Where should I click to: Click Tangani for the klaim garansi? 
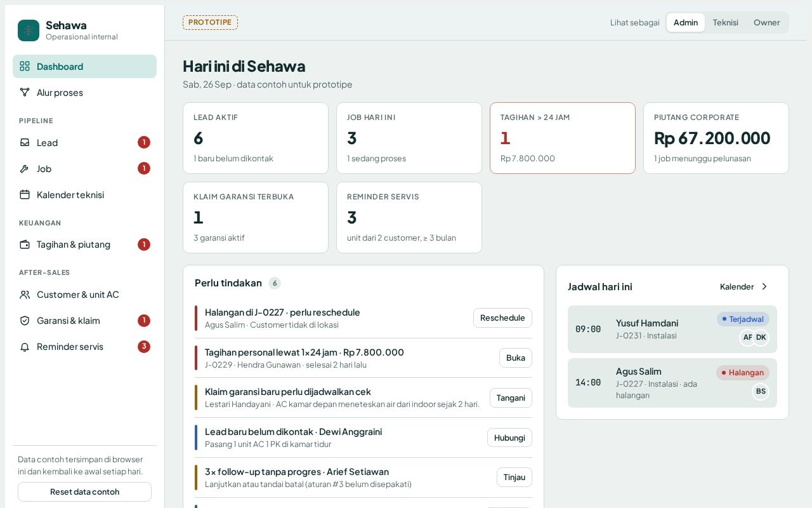(511, 398)
